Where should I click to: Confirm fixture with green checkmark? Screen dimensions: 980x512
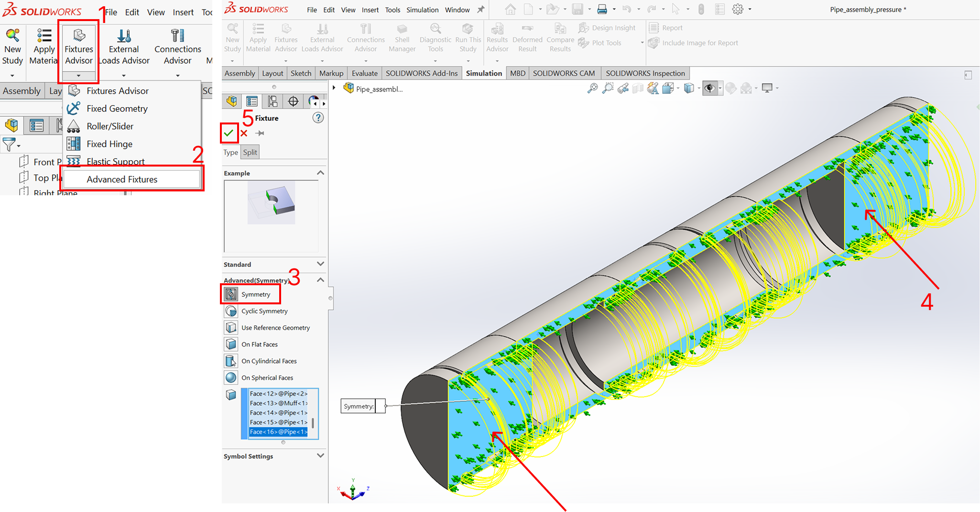(x=229, y=133)
